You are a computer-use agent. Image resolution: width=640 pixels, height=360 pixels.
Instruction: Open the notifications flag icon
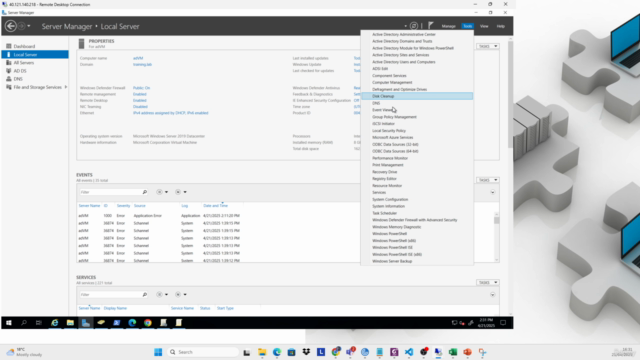coord(430,26)
